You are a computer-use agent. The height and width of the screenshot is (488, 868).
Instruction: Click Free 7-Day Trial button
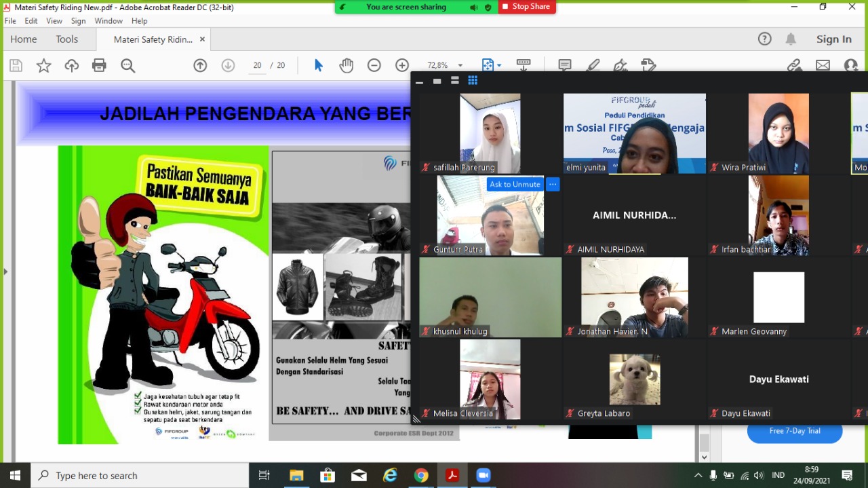[x=795, y=431]
